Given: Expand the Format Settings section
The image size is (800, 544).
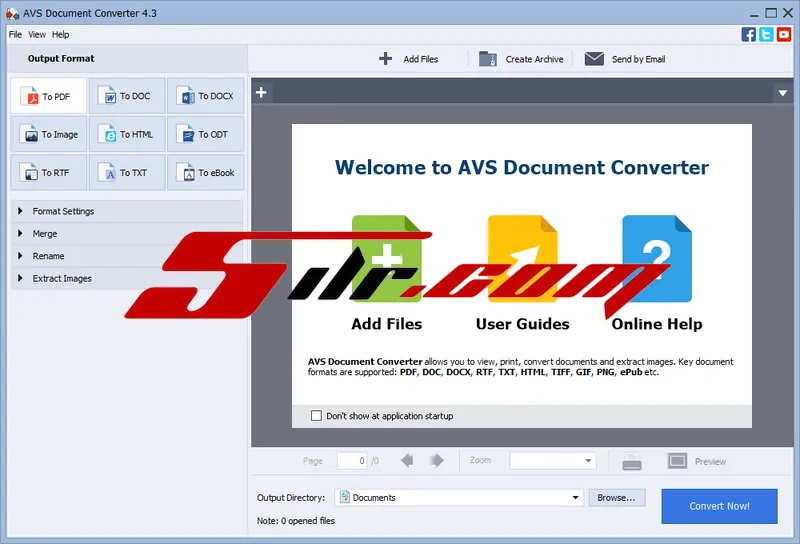Looking at the screenshot, I should 127,211.
